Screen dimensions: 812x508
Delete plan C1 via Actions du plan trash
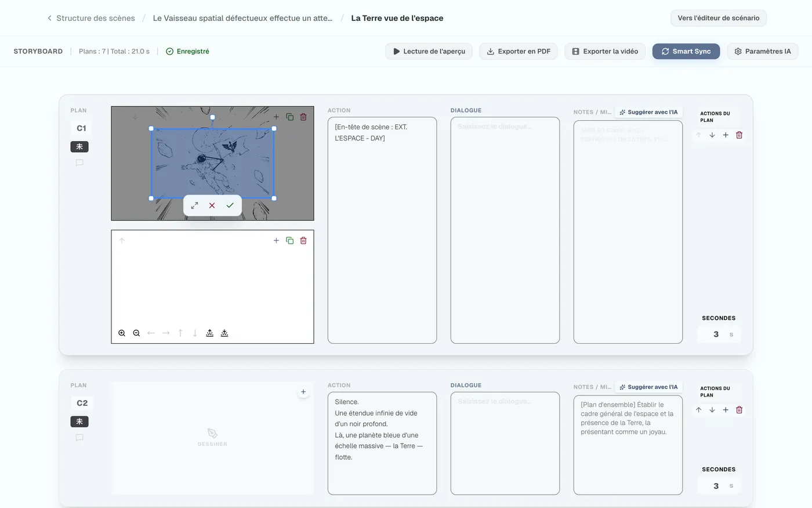(x=739, y=135)
